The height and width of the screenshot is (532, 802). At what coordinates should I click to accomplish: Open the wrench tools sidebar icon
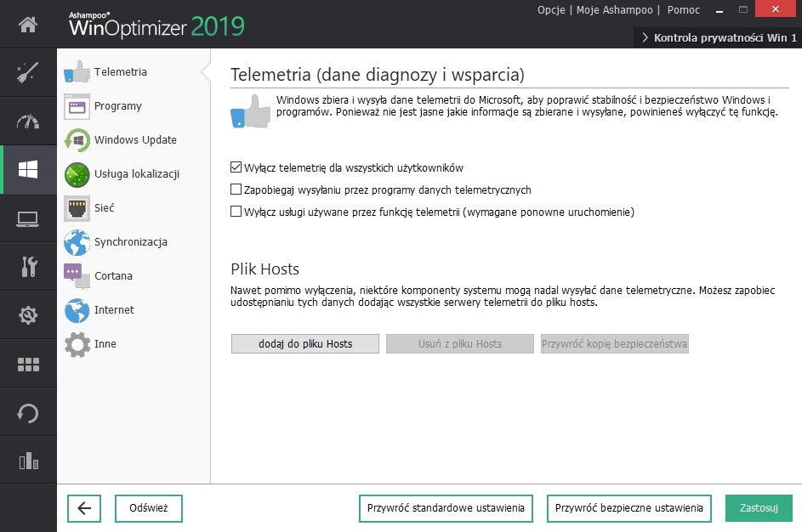click(x=28, y=266)
